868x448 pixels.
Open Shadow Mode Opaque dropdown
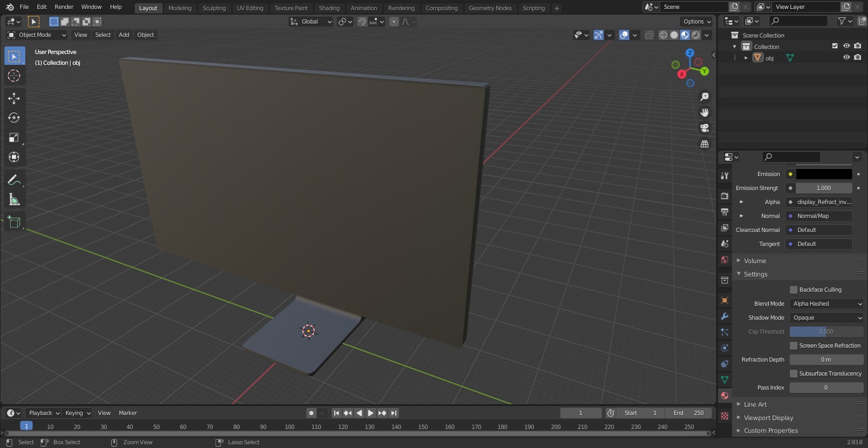coord(827,318)
